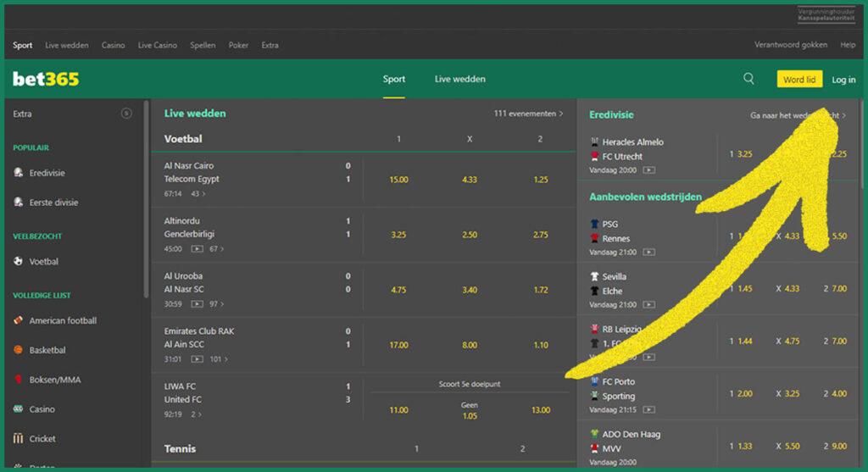Image resolution: width=868 pixels, height=472 pixels.
Task: Click the Sevilla shirt icon
Action: (594, 276)
